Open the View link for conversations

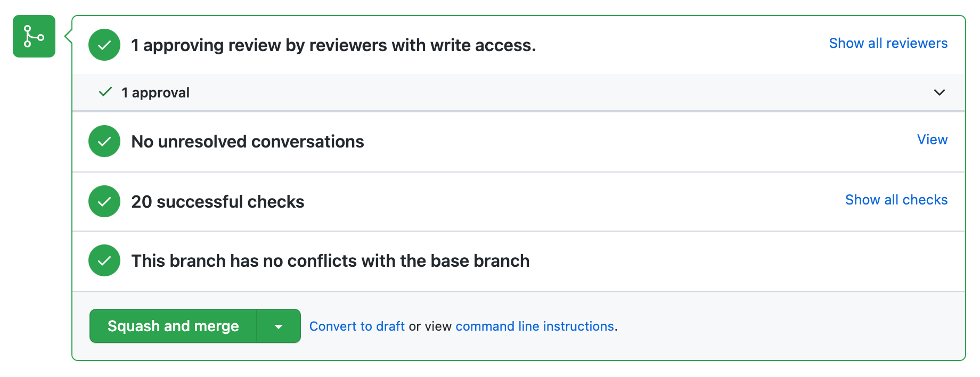tap(932, 140)
